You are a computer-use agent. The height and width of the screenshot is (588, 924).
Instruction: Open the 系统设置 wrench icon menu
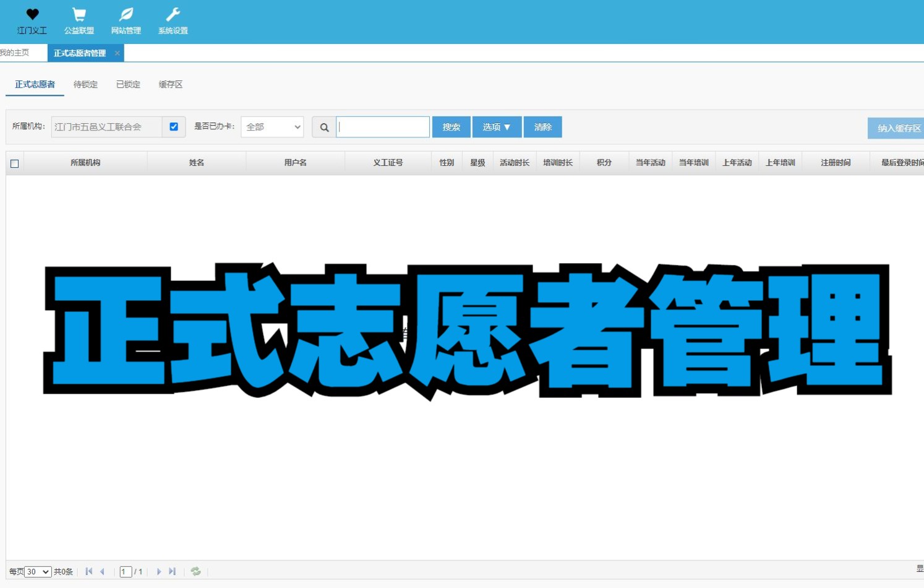point(173,21)
